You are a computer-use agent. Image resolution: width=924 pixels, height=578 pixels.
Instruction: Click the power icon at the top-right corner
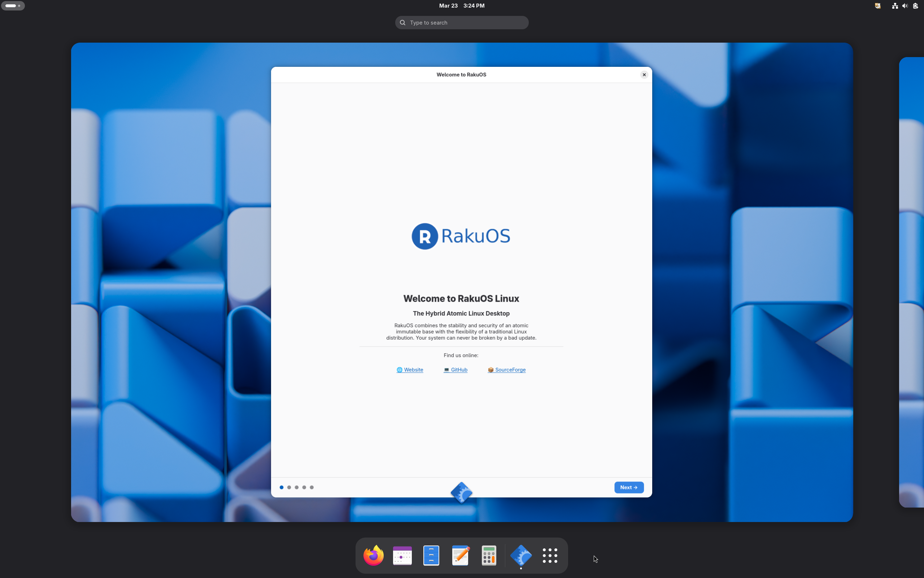(915, 6)
